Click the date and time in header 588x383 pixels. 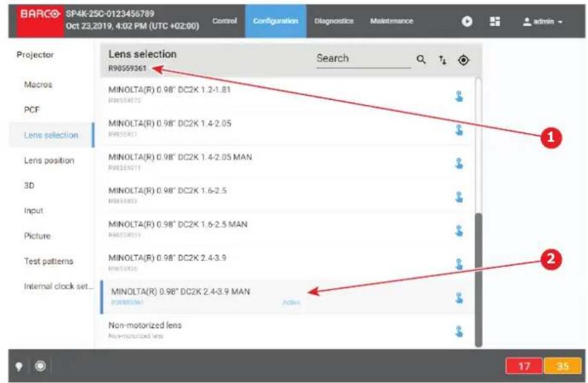tap(133, 26)
